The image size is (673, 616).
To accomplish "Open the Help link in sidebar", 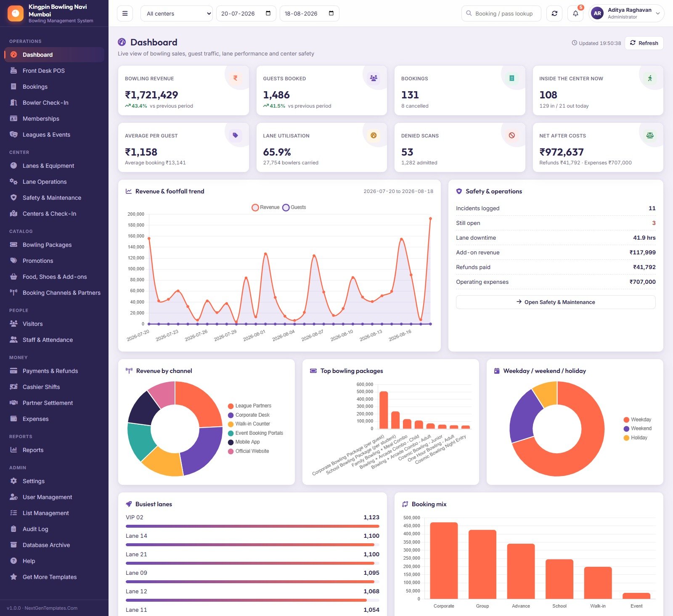I will click(54, 561).
